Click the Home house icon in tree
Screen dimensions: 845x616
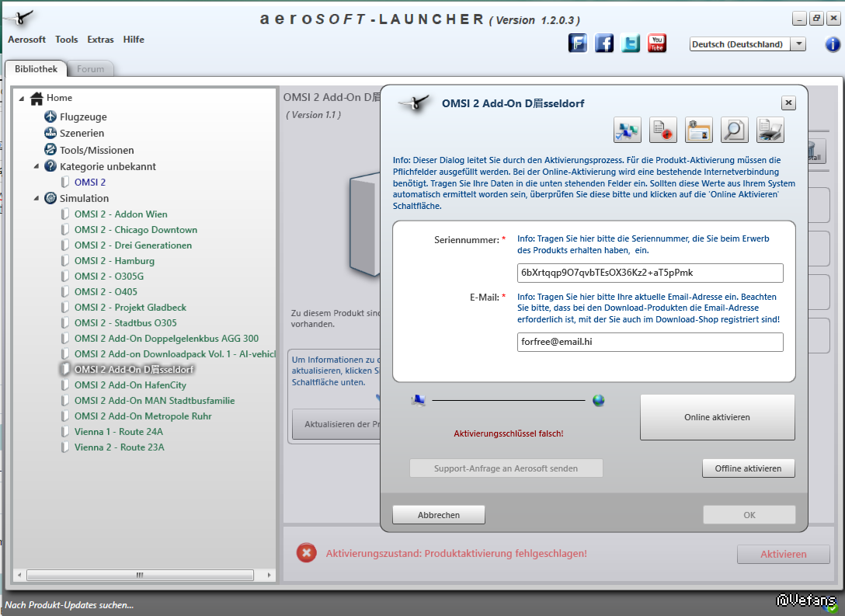tap(37, 98)
